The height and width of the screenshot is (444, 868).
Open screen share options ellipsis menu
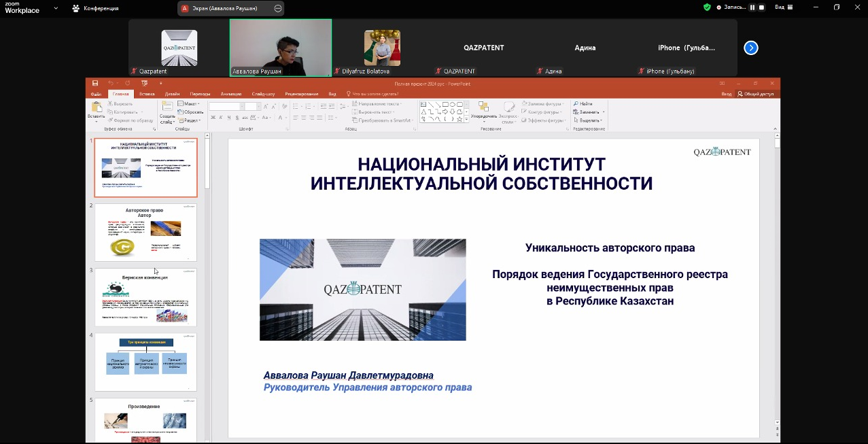coord(277,8)
